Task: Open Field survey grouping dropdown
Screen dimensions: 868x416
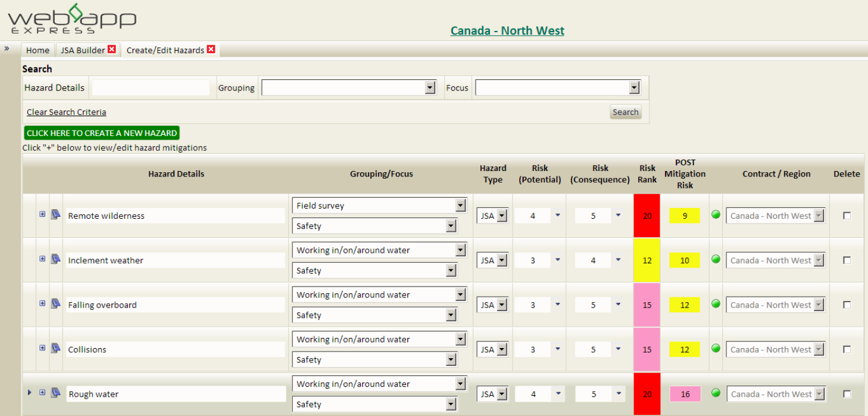Action: coord(460,206)
